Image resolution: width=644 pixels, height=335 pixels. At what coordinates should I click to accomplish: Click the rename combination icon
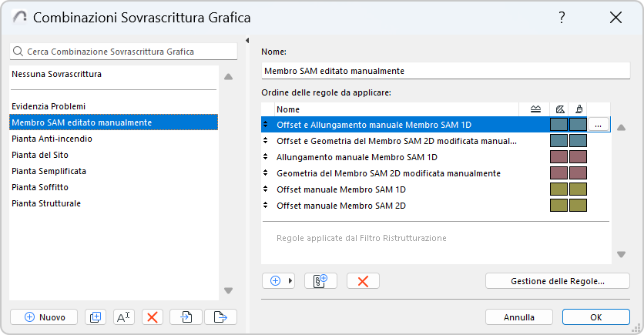(124, 317)
